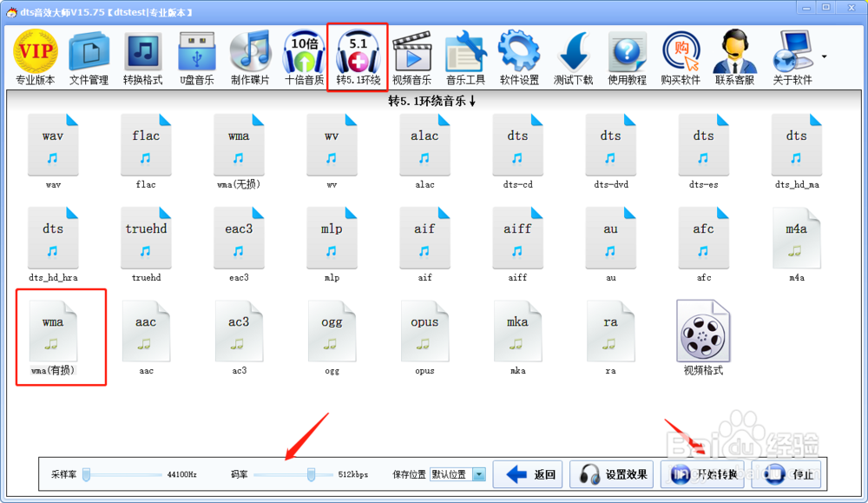Pick the alac format icon
The height and width of the screenshot is (503, 868).
click(x=424, y=152)
